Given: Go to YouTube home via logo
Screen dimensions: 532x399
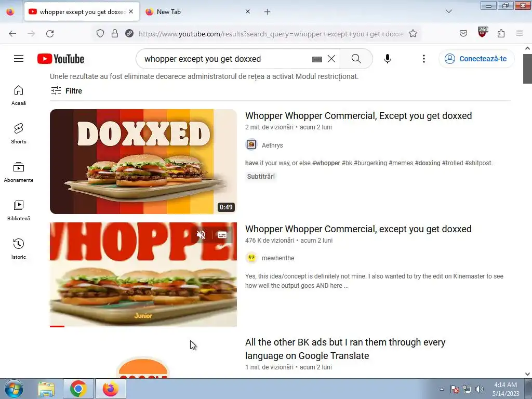Looking at the screenshot, I should [61, 59].
